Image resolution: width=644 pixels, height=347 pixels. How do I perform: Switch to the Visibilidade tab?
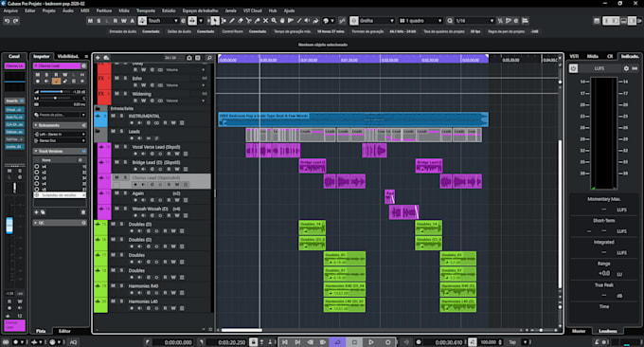pos(68,56)
